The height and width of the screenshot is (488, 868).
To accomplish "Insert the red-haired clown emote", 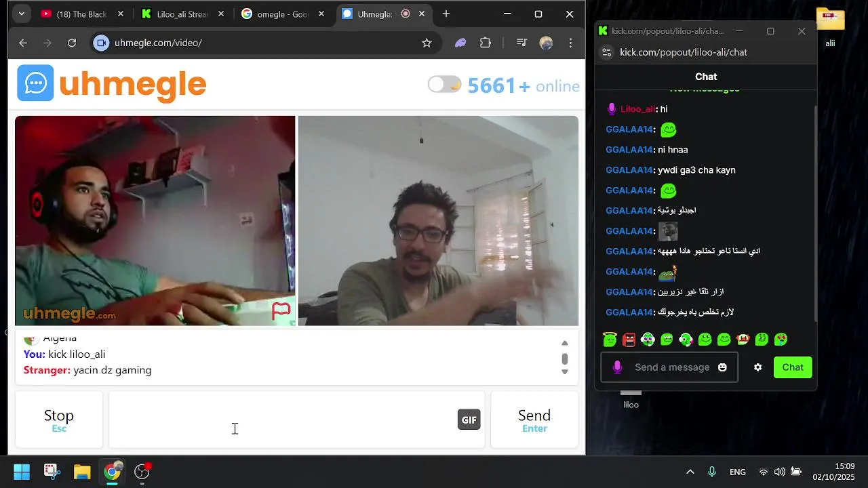I will pos(743,339).
